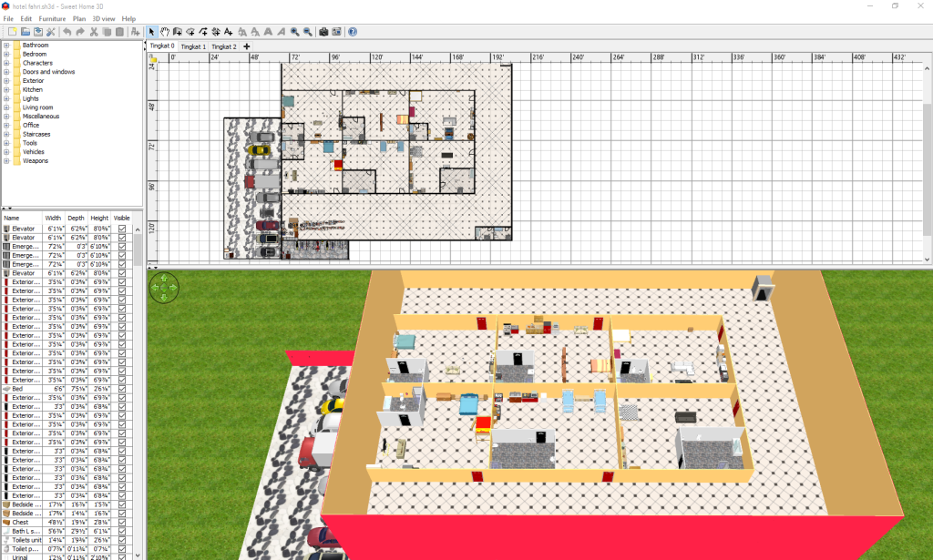Toggle the Visible checkbox for Bed

122,389
